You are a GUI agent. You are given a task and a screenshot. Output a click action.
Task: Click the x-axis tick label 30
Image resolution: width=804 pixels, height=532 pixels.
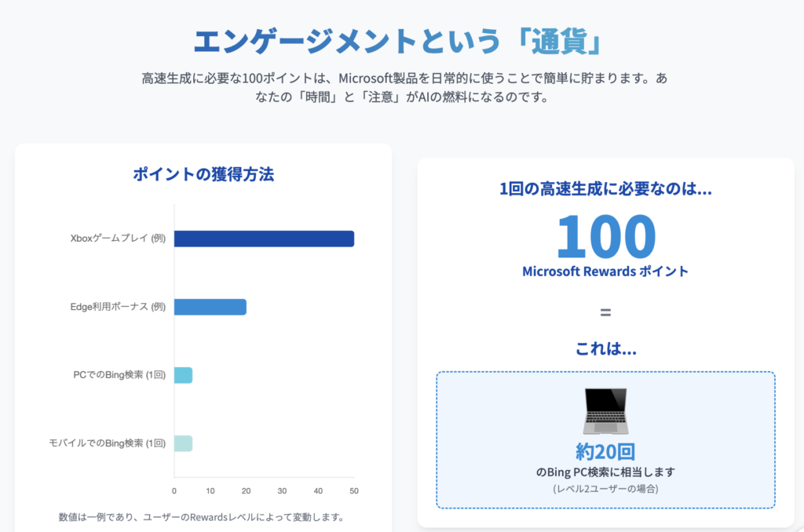282,491
